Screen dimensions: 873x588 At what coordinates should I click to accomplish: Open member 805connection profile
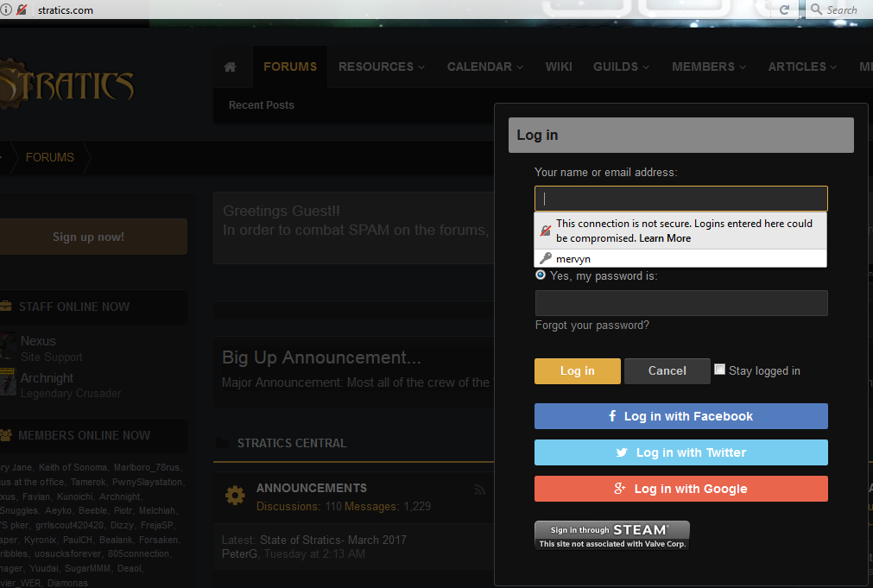tap(138, 554)
